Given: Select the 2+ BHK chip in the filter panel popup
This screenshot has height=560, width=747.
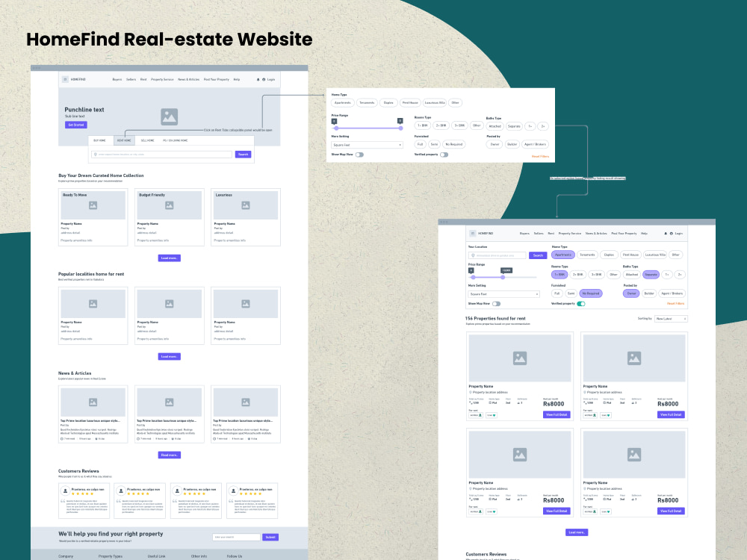Looking at the screenshot, I should pyautogui.click(x=441, y=125).
